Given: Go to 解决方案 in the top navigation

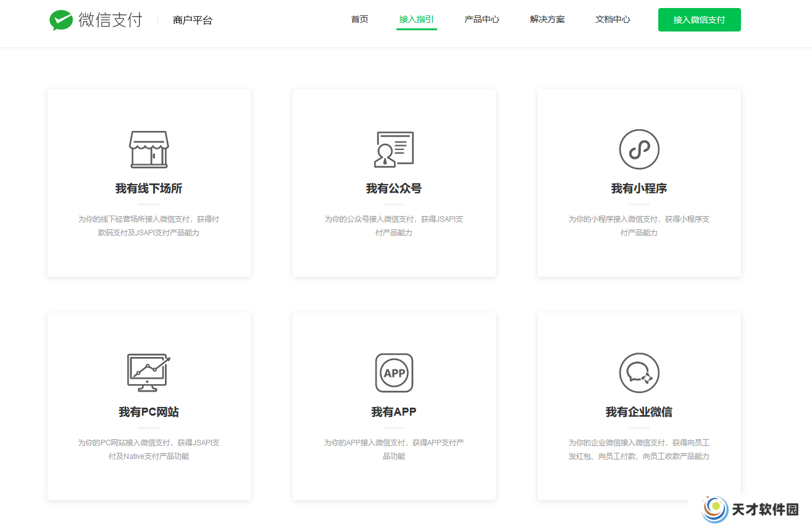Looking at the screenshot, I should click(x=547, y=19).
